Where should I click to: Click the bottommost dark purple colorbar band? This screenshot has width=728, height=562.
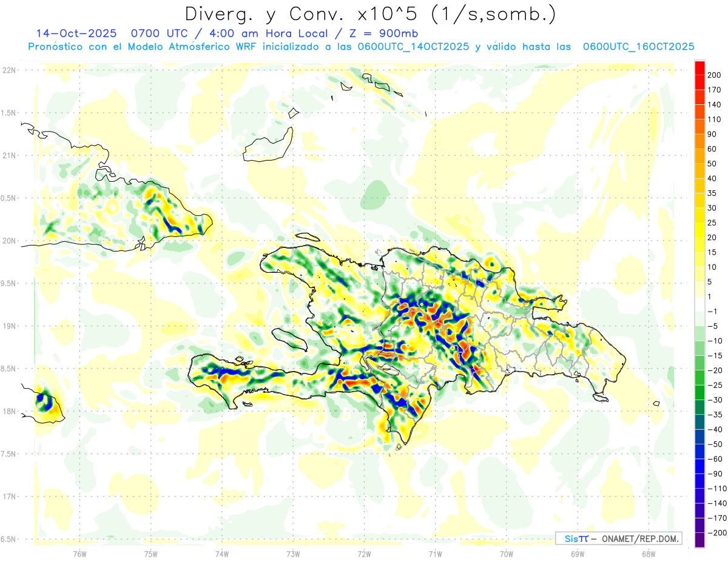pyautogui.click(x=699, y=540)
